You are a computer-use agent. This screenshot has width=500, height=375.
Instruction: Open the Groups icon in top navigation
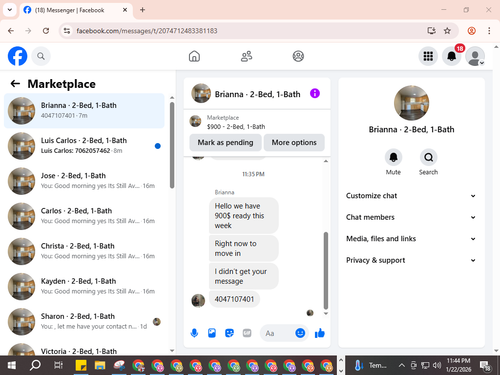click(x=298, y=56)
